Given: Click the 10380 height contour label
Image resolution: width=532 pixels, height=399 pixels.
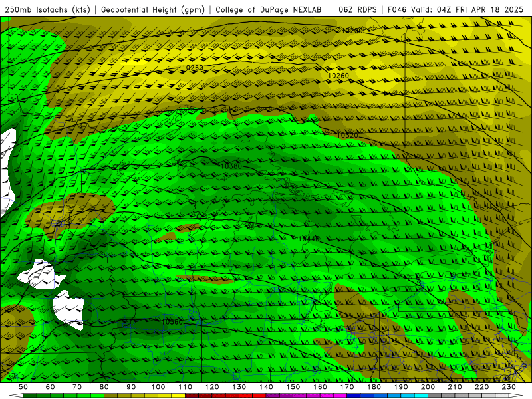Looking at the screenshot, I should click(x=231, y=166).
